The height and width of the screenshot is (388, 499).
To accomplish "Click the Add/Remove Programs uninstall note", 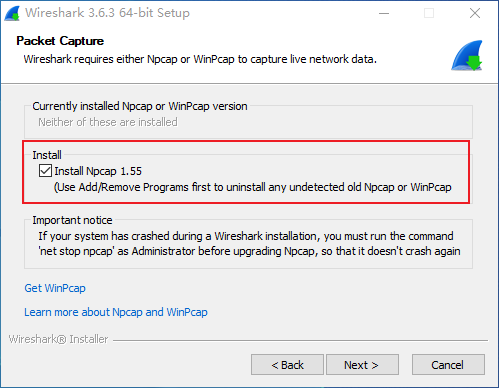I will tap(253, 187).
